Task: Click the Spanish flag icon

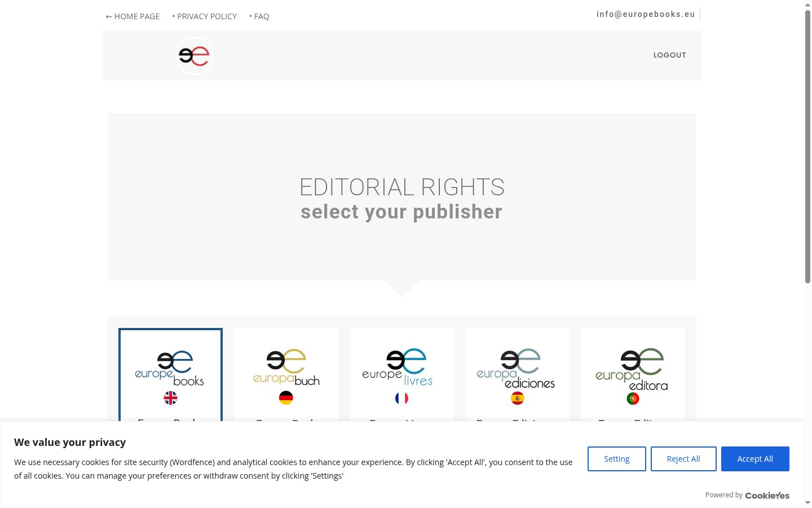Action: pyautogui.click(x=517, y=398)
